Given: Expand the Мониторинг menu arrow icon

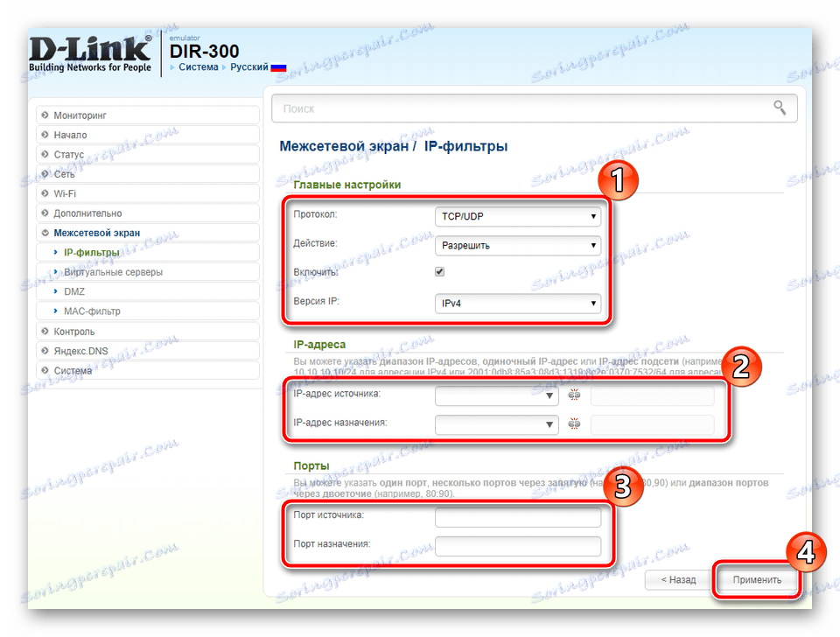Looking at the screenshot, I should point(45,115).
